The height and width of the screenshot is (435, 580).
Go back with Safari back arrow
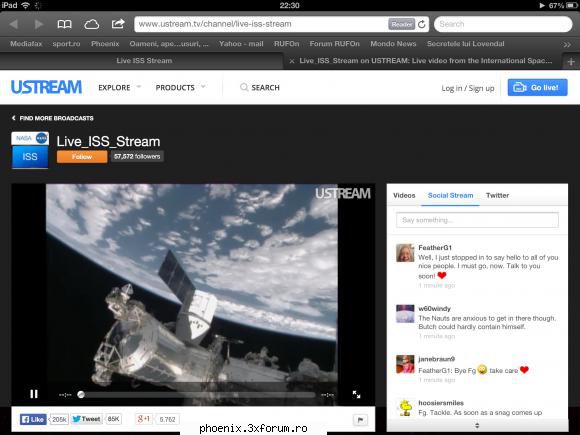coord(14,24)
